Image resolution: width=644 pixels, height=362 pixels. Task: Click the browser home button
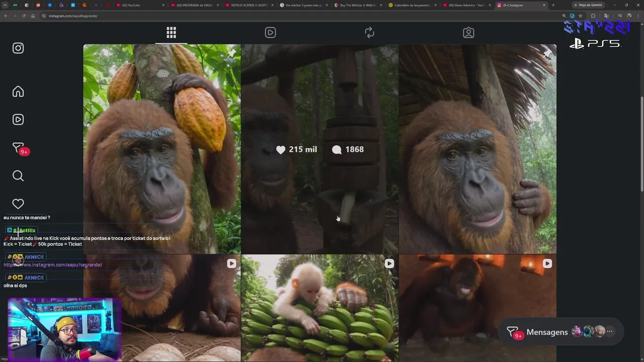pyautogui.click(x=33, y=16)
